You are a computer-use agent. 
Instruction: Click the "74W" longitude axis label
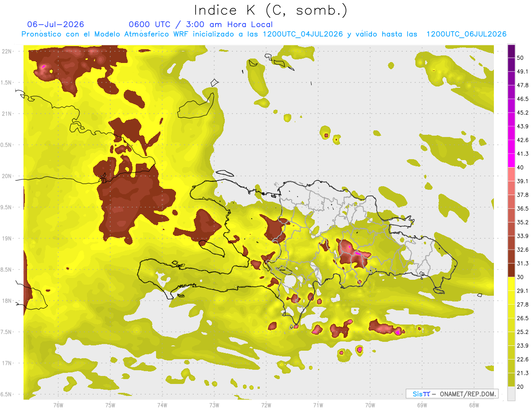pos(162,405)
